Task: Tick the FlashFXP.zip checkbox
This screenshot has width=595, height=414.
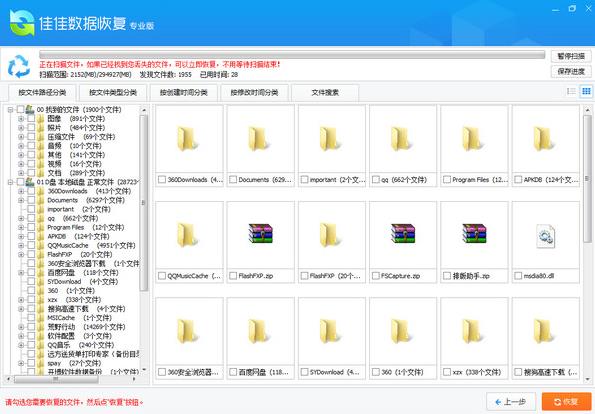Action: pyautogui.click(x=233, y=276)
